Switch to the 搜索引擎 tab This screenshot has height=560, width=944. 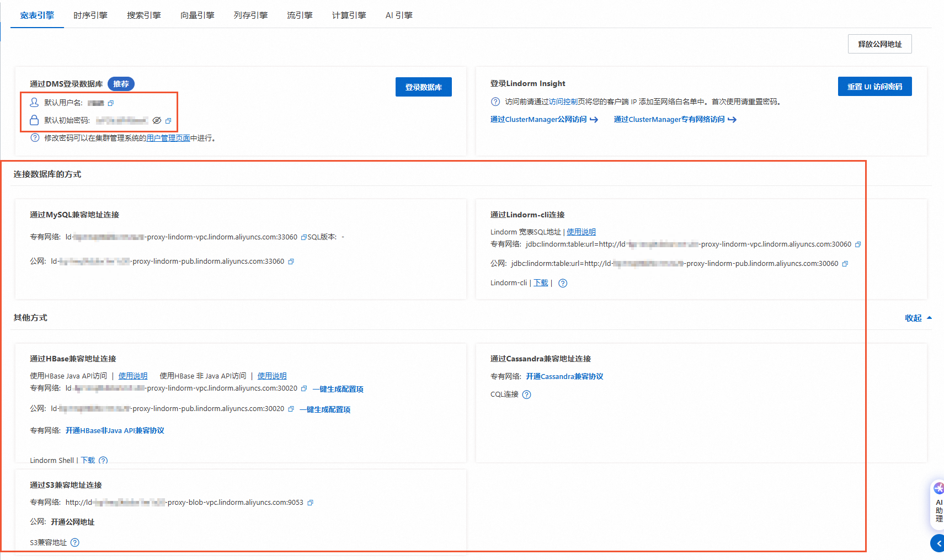[x=144, y=15]
